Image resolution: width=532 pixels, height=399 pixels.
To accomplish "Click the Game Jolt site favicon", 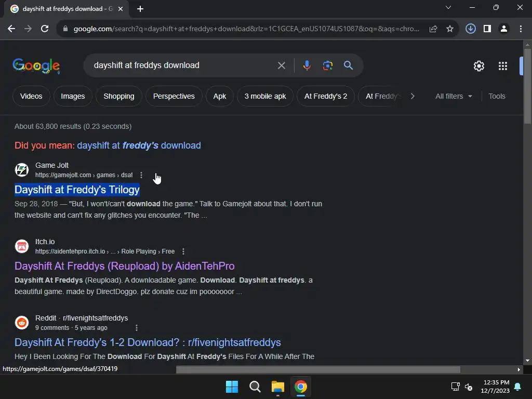I will (x=22, y=170).
